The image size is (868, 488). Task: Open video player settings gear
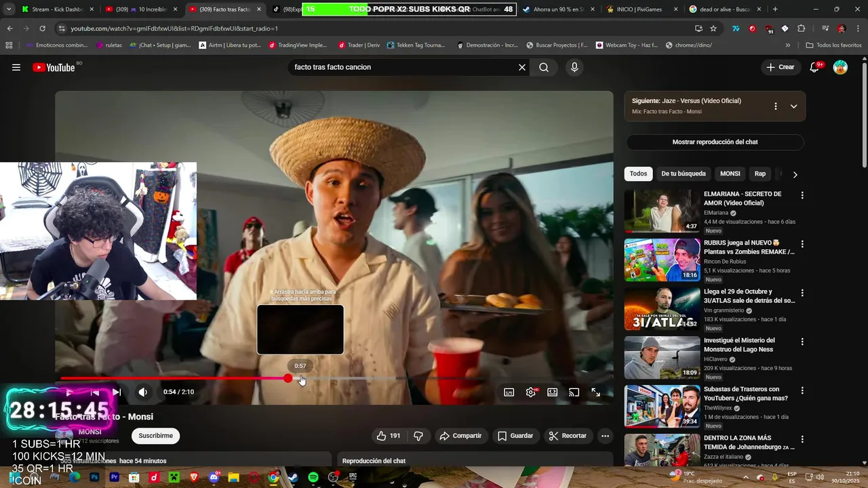531,392
